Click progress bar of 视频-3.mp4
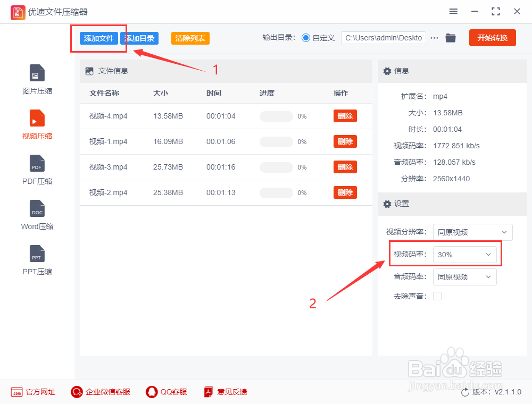The image size is (532, 404). point(276,167)
